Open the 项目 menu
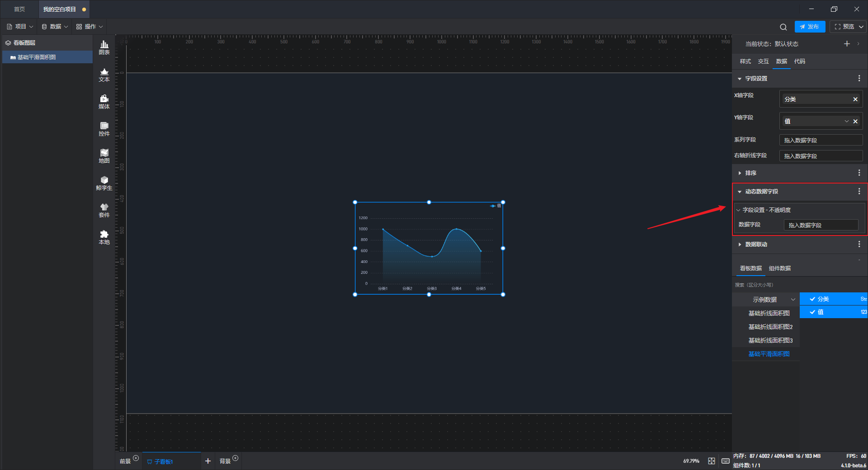 tap(20, 27)
